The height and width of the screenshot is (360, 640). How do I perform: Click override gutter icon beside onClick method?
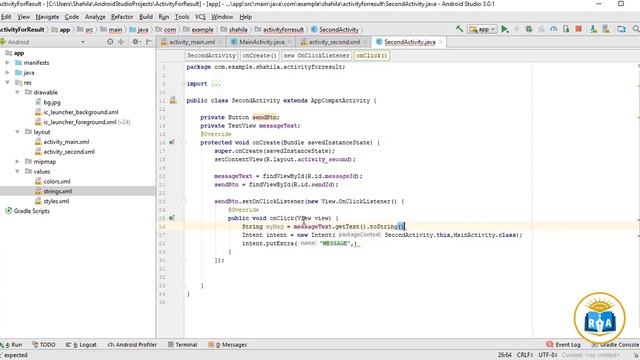tap(172, 218)
